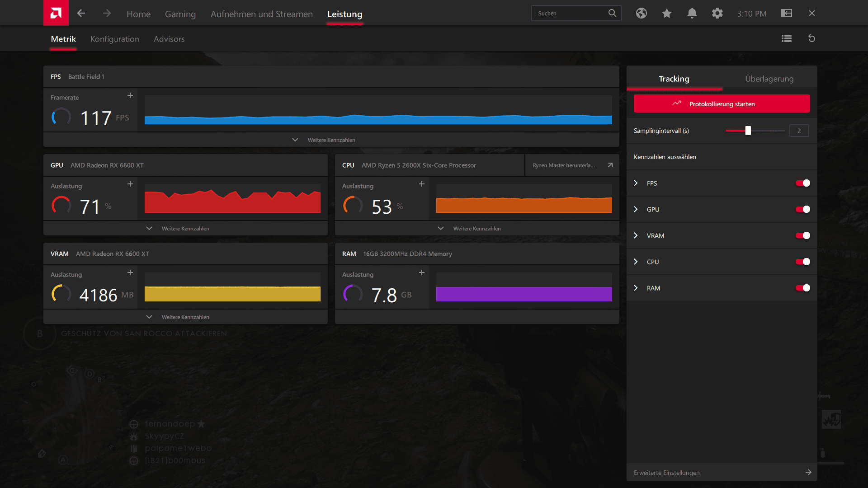Add metric with plus in CPU Auslastung tile
Image resolution: width=868 pixels, height=488 pixels.
[422, 184]
